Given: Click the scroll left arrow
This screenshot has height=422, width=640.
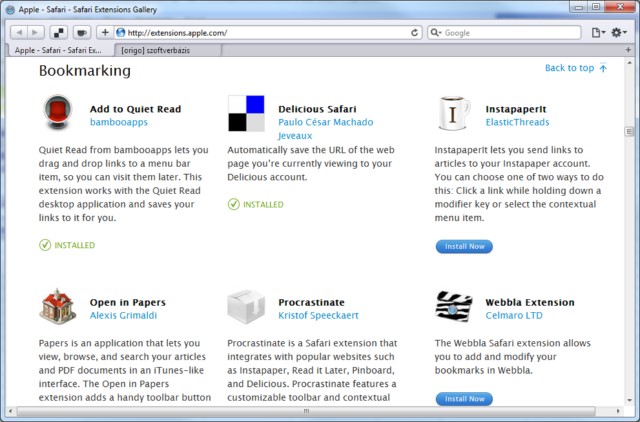Looking at the screenshot, I should coord(10,411).
